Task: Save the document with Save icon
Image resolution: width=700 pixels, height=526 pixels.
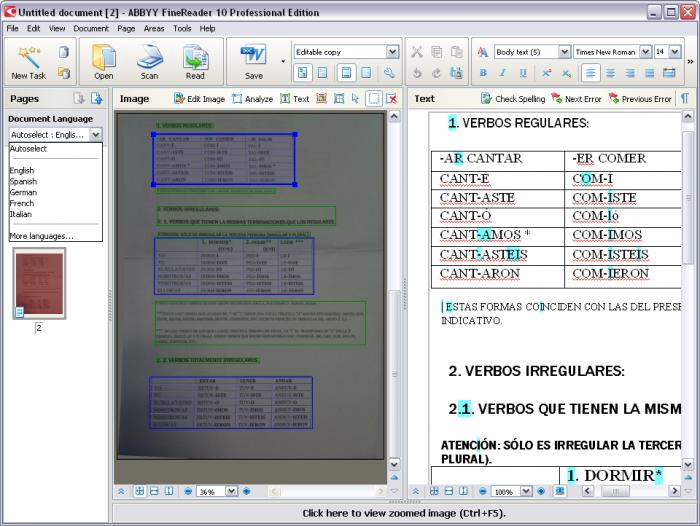Action: (x=253, y=60)
